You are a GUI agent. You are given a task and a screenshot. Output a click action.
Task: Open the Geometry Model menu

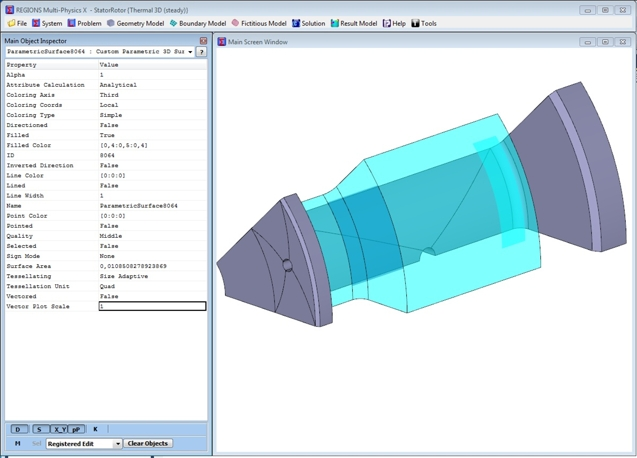click(135, 23)
